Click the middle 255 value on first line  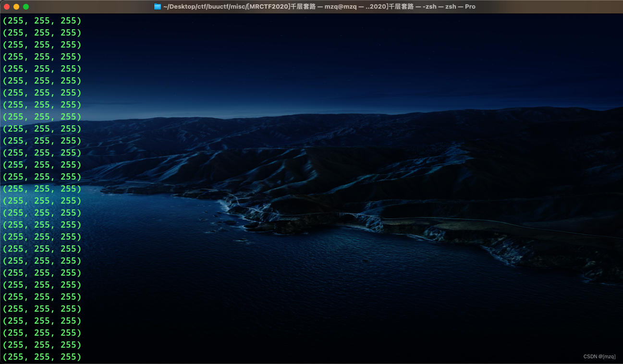click(x=42, y=21)
